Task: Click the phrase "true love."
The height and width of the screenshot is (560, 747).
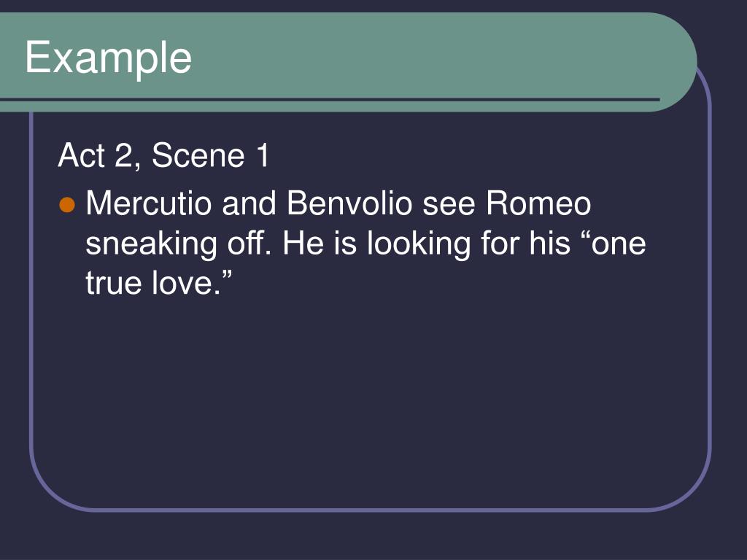Action: tap(158, 282)
